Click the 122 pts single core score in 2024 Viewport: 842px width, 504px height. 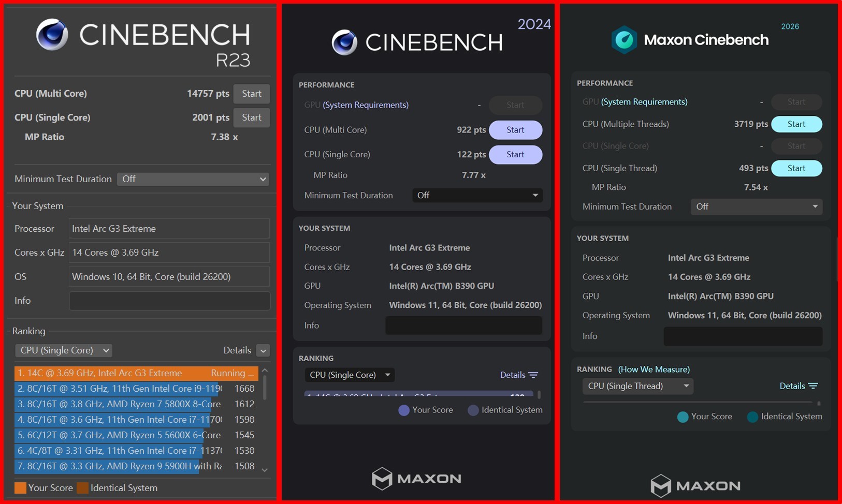(x=471, y=154)
